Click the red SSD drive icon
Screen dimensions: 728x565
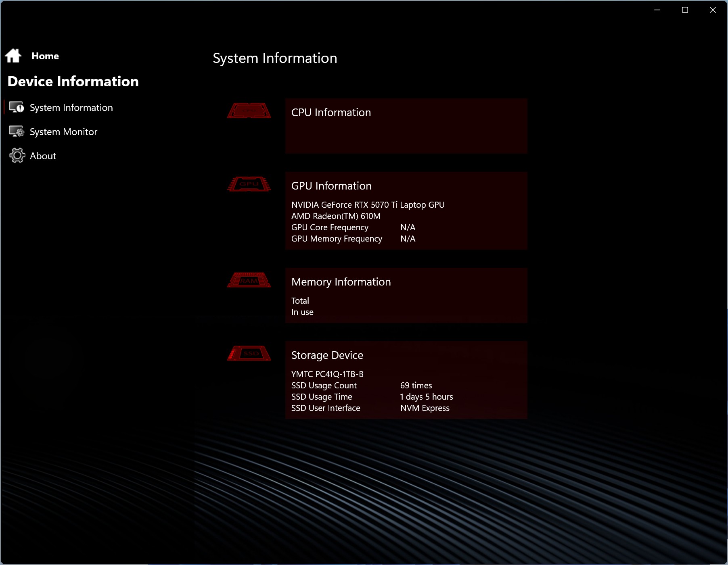[x=249, y=353]
